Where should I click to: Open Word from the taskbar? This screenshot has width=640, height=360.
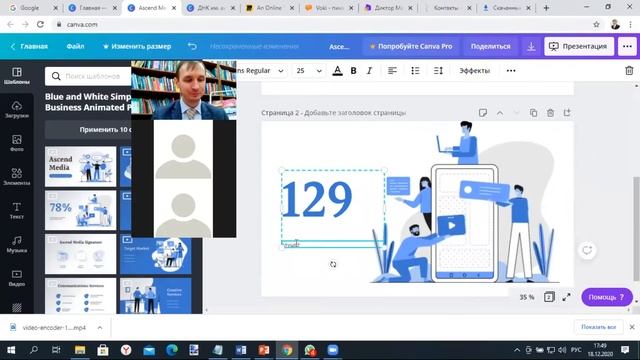pos(241,350)
